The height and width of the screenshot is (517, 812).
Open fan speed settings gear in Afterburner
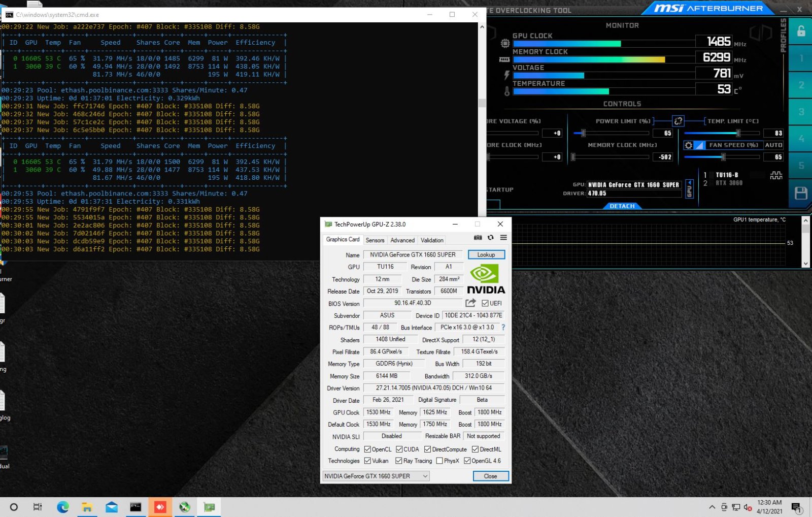pos(688,145)
